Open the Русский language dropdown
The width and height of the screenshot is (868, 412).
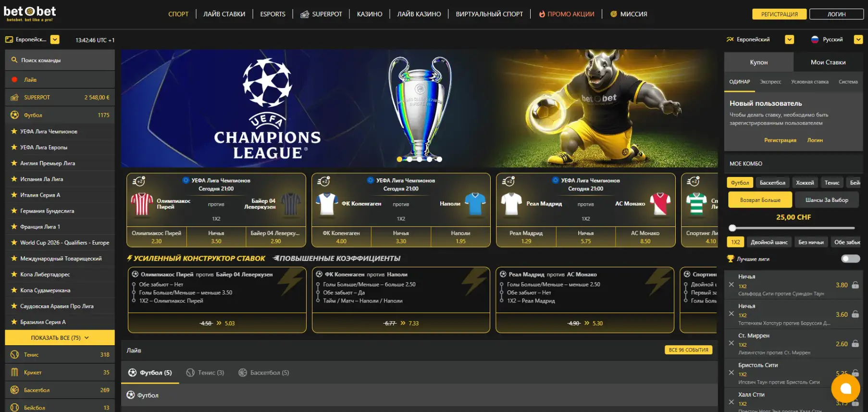pyautogui.click(x=858, y=39)
